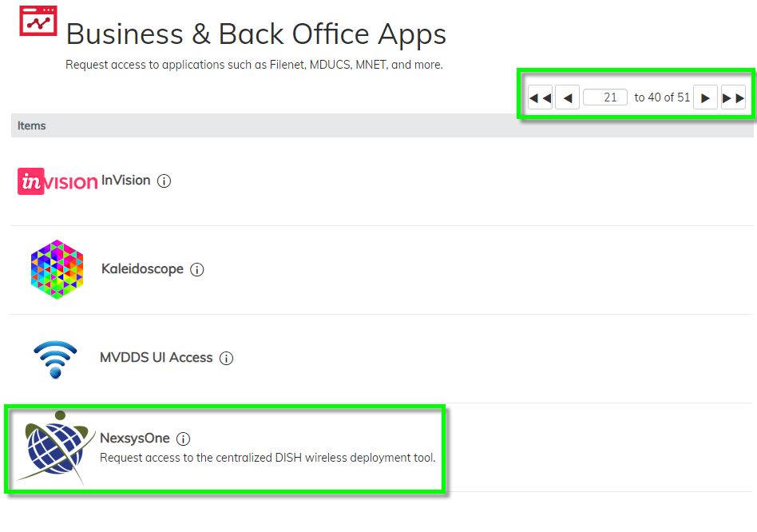Click the Business & Back Office Apps category icon
The image size is (757, 532).
38,21
